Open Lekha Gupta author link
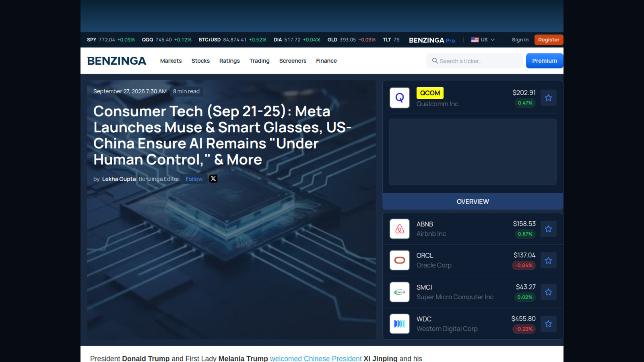Viewport: 644px width, 362px height. [119, 179]
